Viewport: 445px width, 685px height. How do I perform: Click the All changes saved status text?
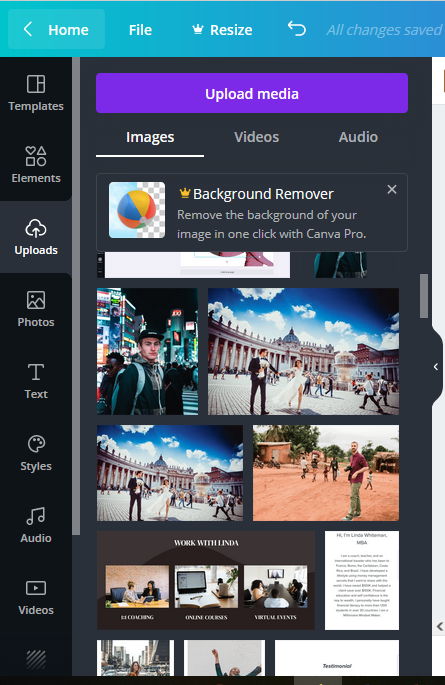[384, 30]
